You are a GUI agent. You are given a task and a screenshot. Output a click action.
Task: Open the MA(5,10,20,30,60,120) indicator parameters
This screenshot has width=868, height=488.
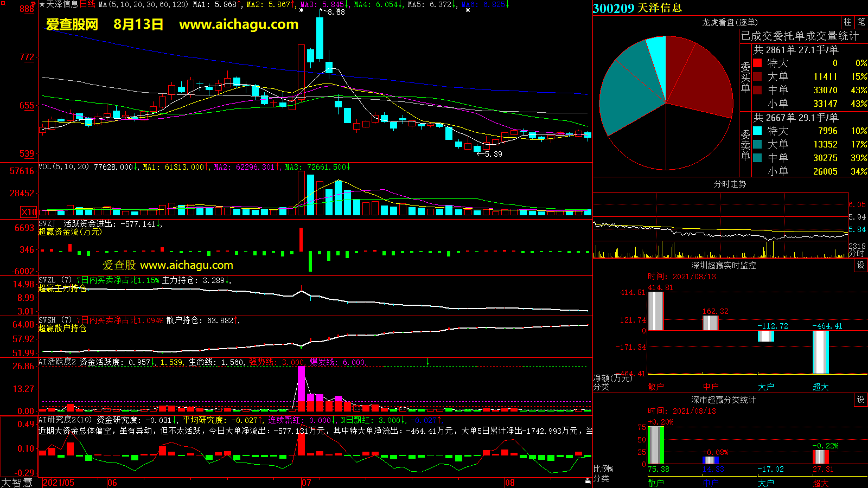point(143,4)
